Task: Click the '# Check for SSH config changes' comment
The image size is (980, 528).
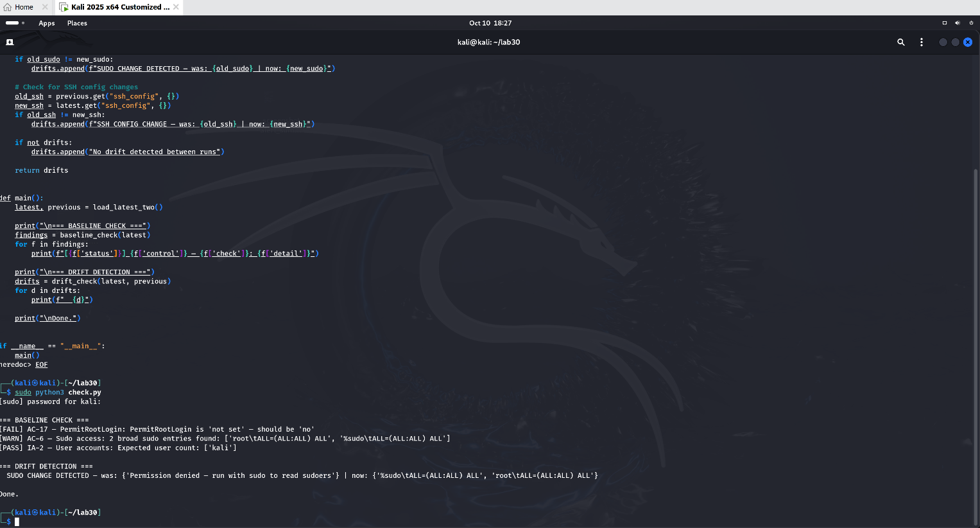Action: 76,87
